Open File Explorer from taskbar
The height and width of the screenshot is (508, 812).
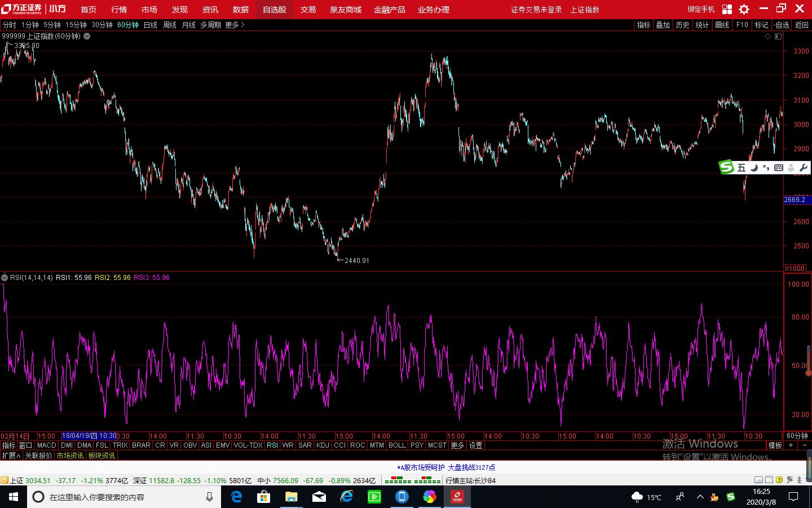291,497
